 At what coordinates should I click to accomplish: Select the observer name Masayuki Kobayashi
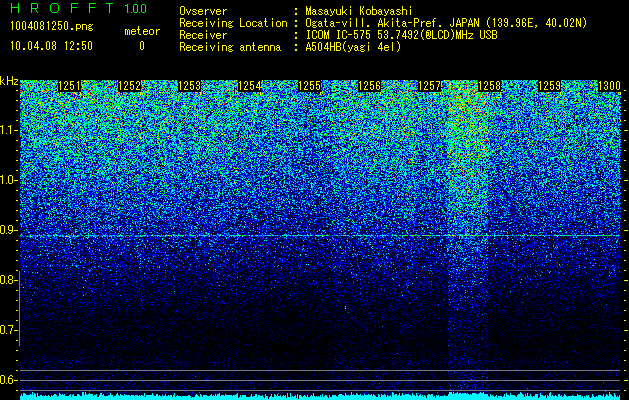tap(359, 11)
